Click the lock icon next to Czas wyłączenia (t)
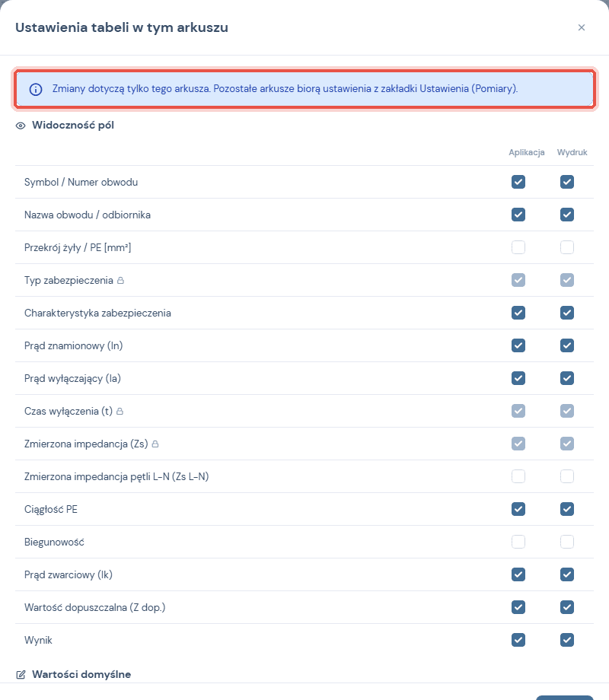The image size is (609, 700). (x=120, y=411)
